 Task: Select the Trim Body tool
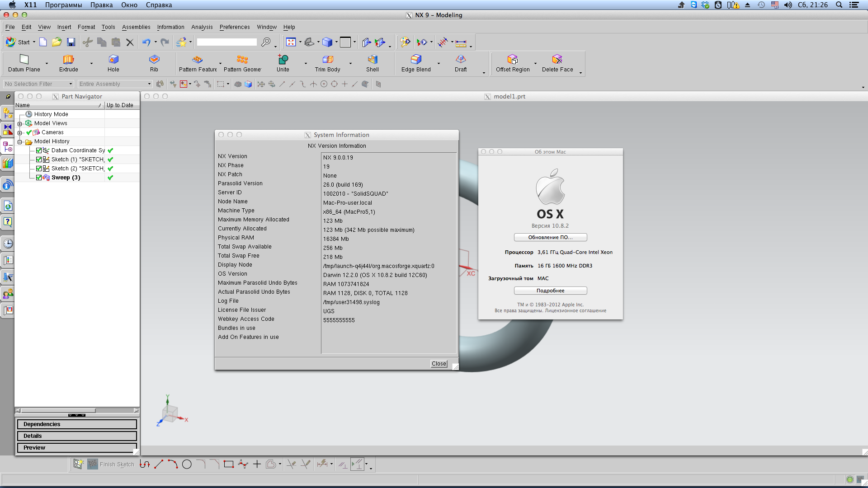tap(328, 63)
